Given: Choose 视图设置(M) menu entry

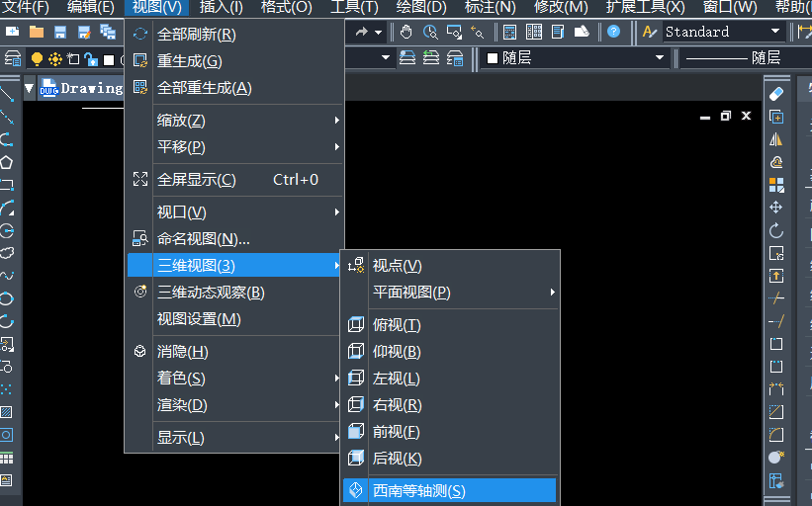Looking at the screenshot, I should coord(235,319).
